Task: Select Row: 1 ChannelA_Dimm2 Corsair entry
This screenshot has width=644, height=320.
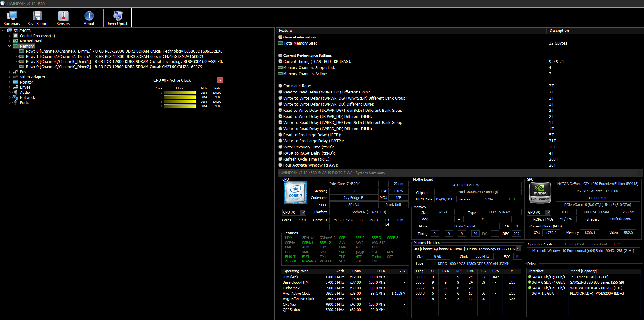Action: (x=114, y=57)
